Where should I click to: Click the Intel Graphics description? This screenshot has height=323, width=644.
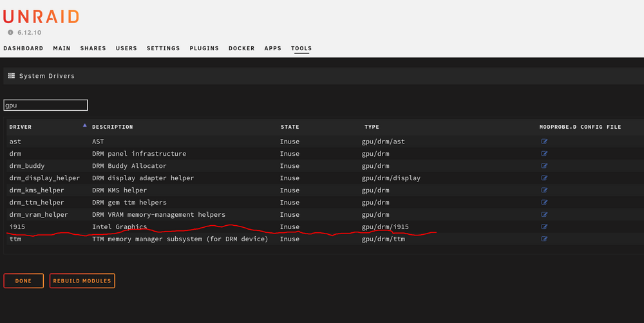(x=120, y=226)
